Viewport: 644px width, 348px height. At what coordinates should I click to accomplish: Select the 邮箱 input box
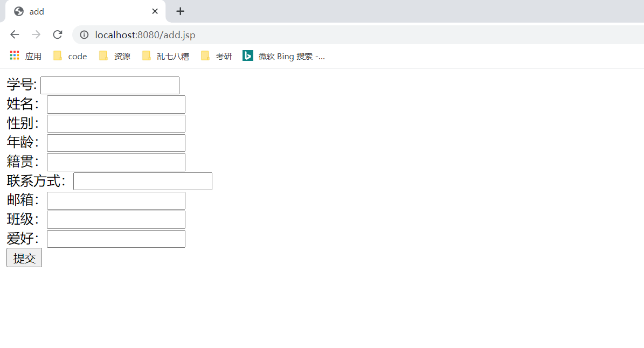[116, 201]
